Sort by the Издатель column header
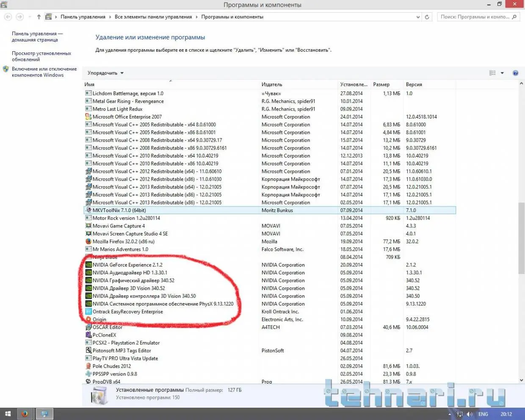Image resolution: width=525 pixels, height=420 pixels. [272, 85]
